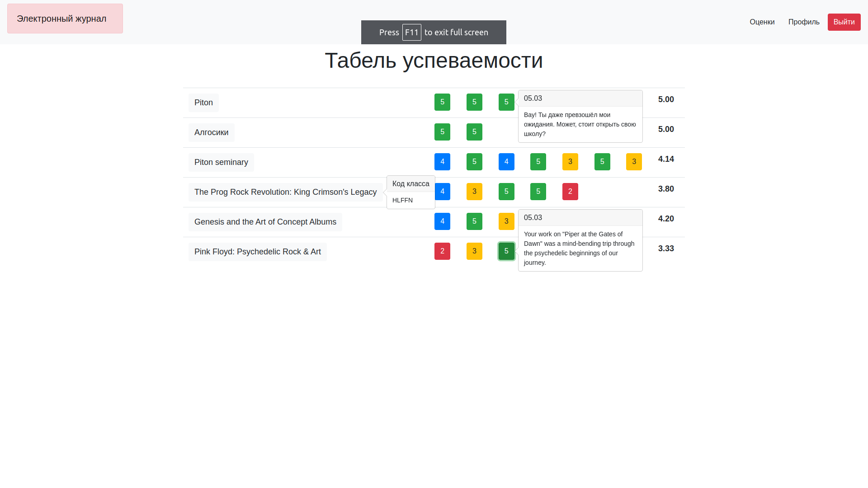Select the last yellow 3 in Piton seminary

(x=634, y=162)
